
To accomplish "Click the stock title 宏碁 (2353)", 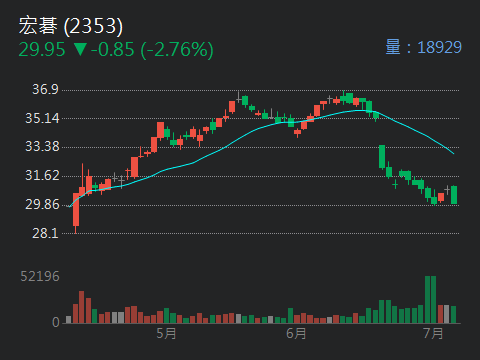I will [x=71, y=26].
